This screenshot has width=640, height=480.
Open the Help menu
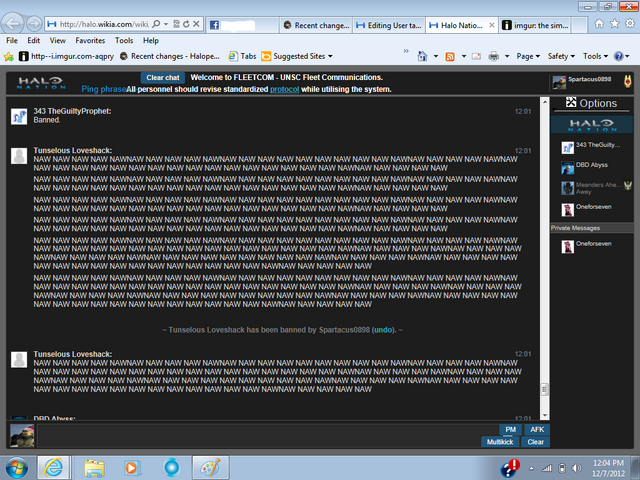click(x=151, y=40)
